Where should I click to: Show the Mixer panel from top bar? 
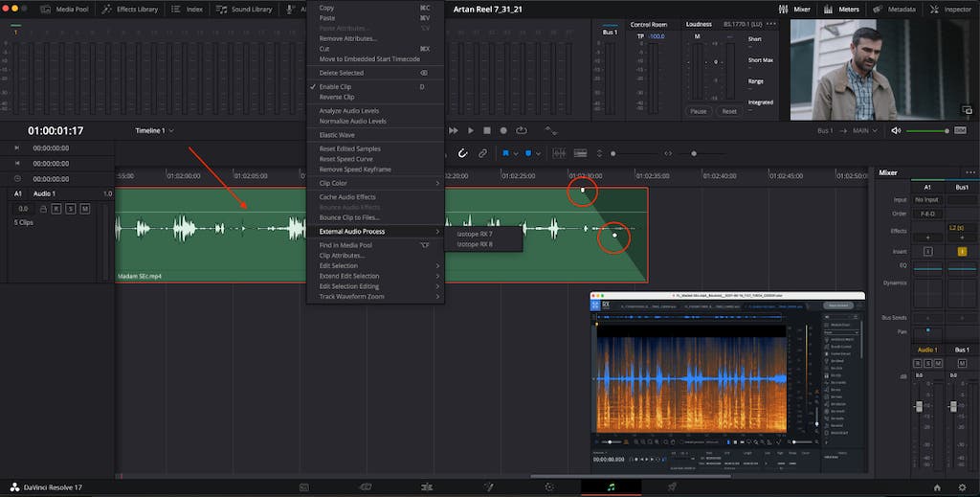794,10
